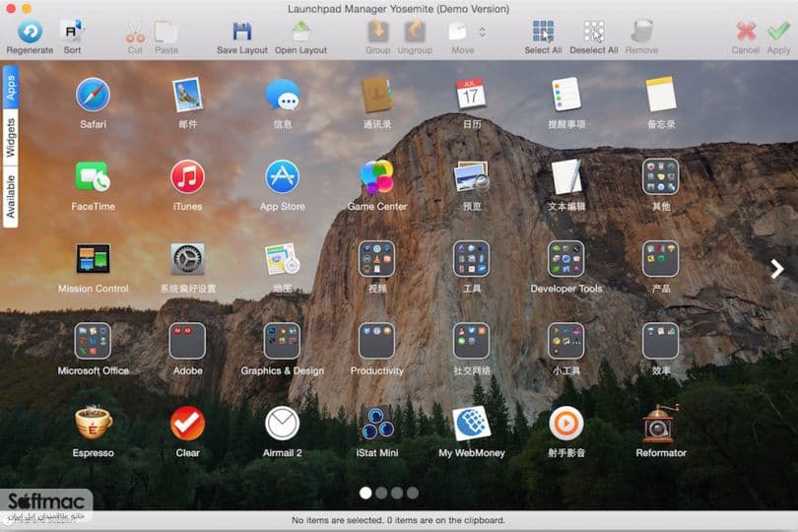Apply changes with green checkmark
798x532 pixels.
[778, 33]
